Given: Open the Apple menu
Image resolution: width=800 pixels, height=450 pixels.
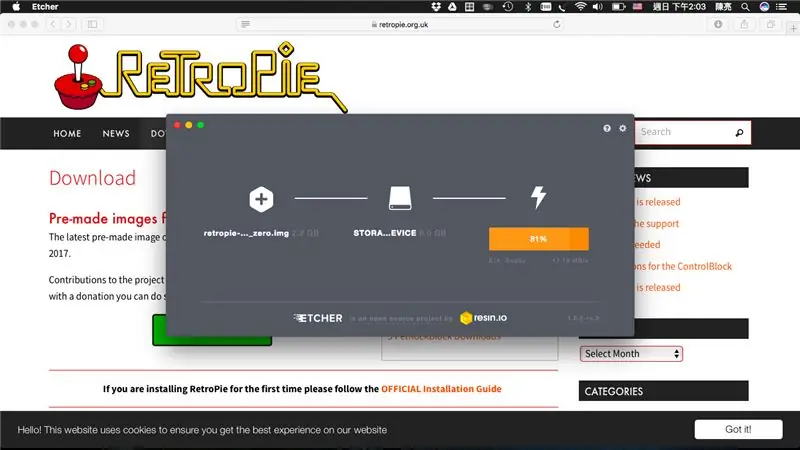Looking at the screenshot, I should coord(16,7).
